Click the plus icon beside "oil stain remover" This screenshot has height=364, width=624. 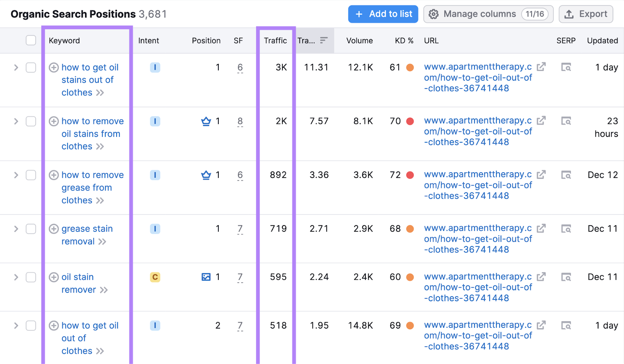click(x=54, y=277)
